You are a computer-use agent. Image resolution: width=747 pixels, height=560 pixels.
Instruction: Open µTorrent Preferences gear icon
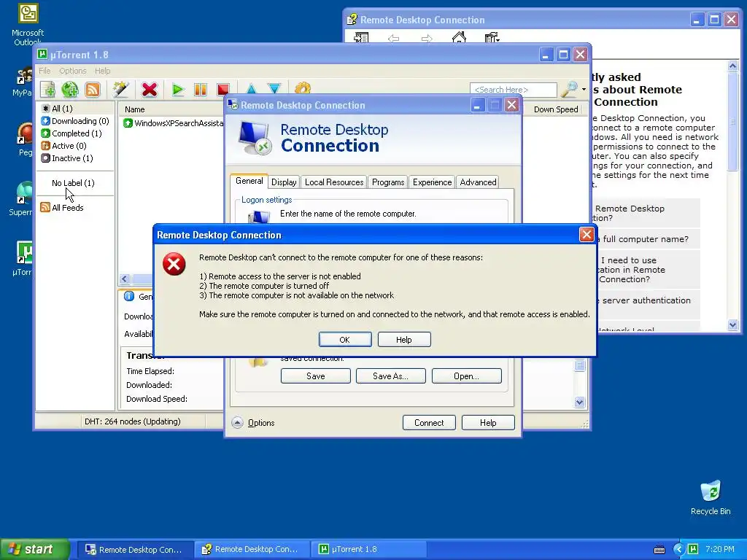[x=303, y=88]
